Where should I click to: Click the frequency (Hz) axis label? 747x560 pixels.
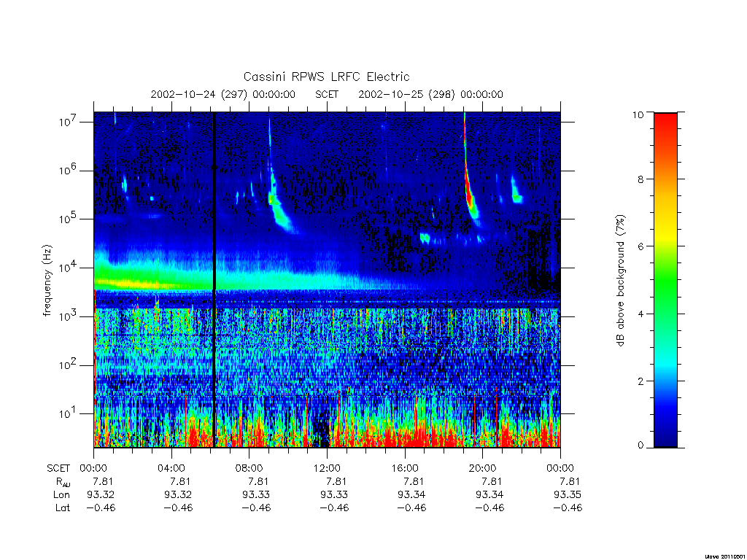coord(47,281)
